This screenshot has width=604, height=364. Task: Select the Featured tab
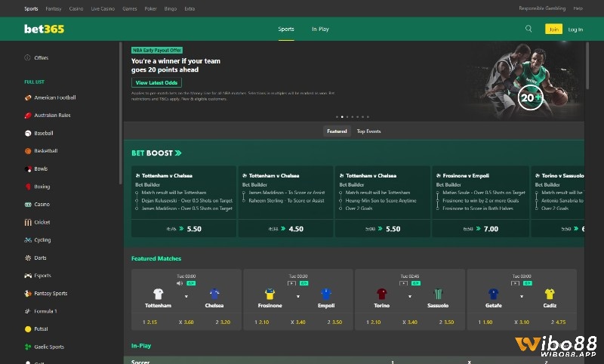(x=337, y=131)
